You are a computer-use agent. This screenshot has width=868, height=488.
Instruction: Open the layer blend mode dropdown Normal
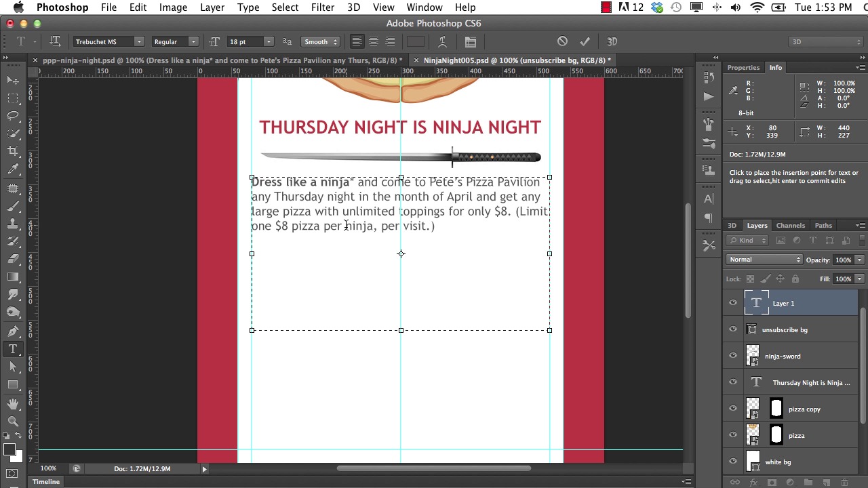[764, 260]
